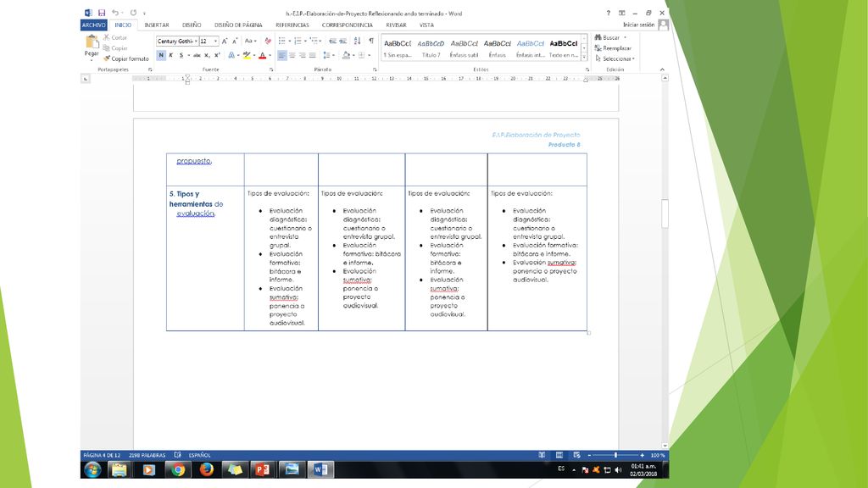This screenshot has height=488, width=868.
Task: Apply superscript formatting
Action: (217, 55)
